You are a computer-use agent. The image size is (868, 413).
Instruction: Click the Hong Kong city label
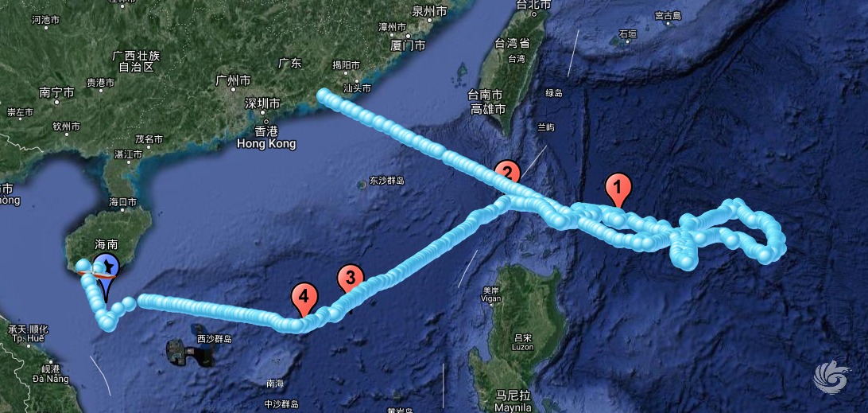pos(266,143)
